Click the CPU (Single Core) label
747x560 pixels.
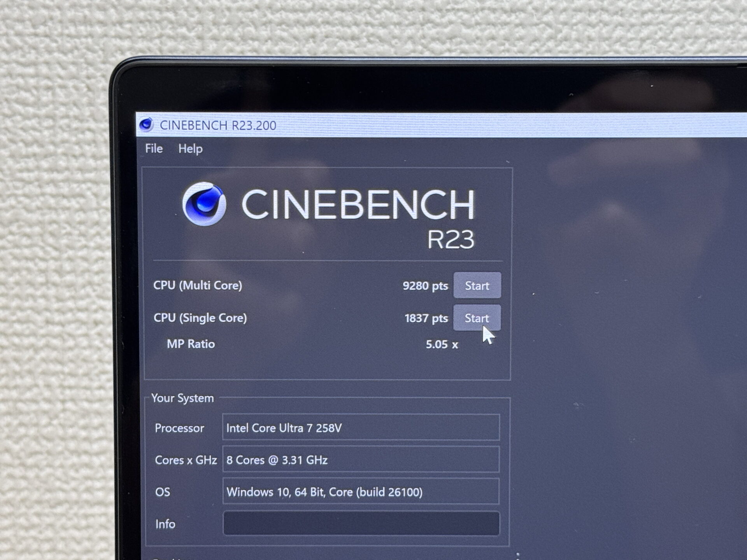(200, 318)
